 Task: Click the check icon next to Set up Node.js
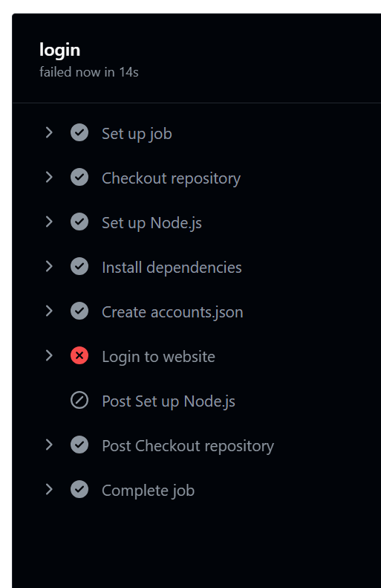tap(79, 222)
